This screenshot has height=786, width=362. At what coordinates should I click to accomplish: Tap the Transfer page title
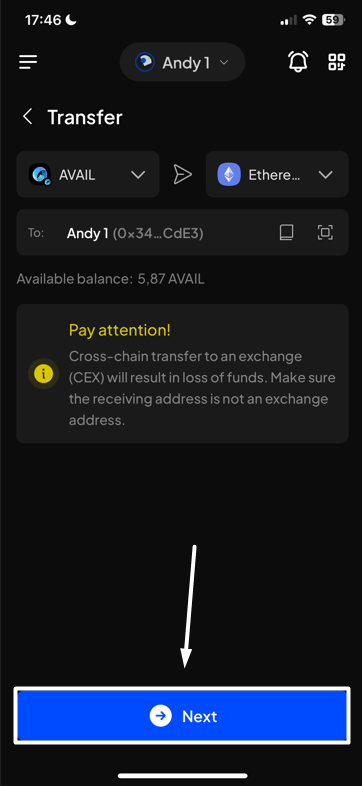(x=85, y=117)
